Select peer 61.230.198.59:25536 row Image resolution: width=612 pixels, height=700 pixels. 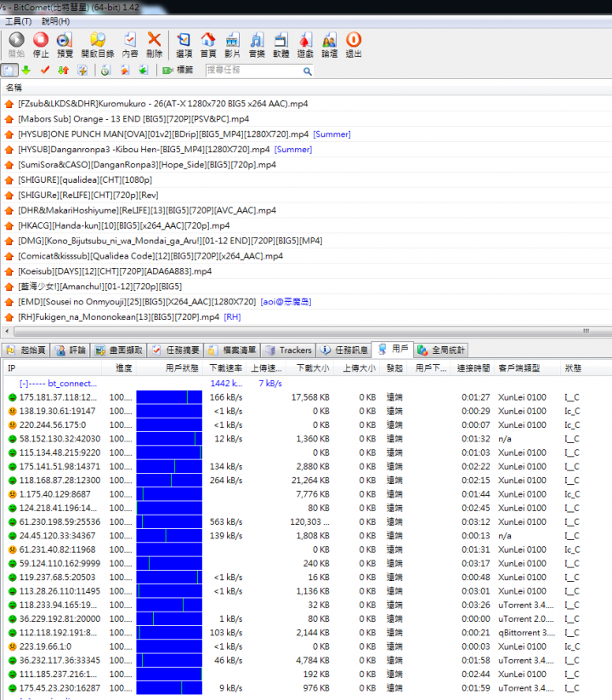coord(306,522)
